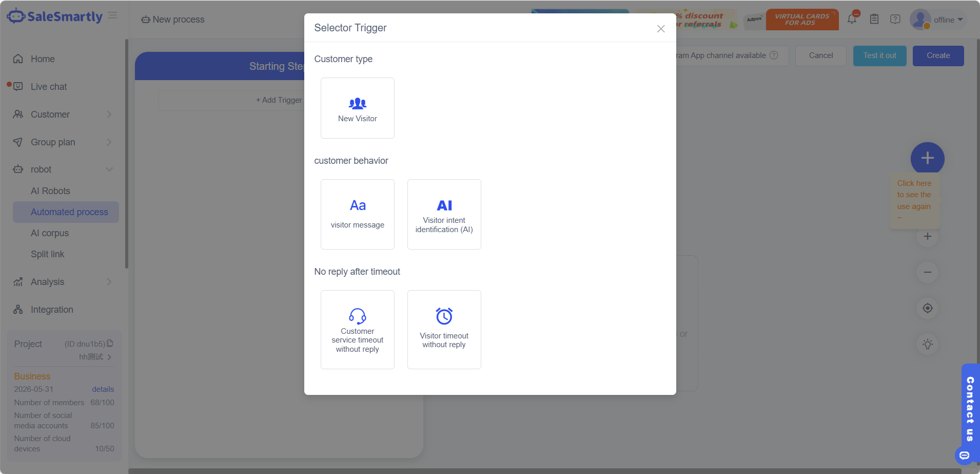Go to AI Robots page
Viewport: 980px width, 474px height.
(50, 191)
